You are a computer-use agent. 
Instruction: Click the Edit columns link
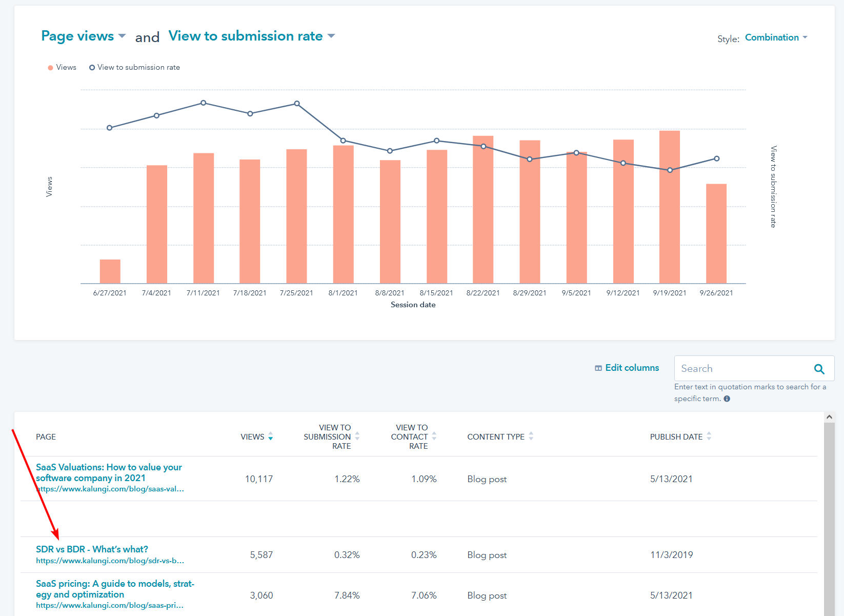pyautogui.click(x=632, y=368)
